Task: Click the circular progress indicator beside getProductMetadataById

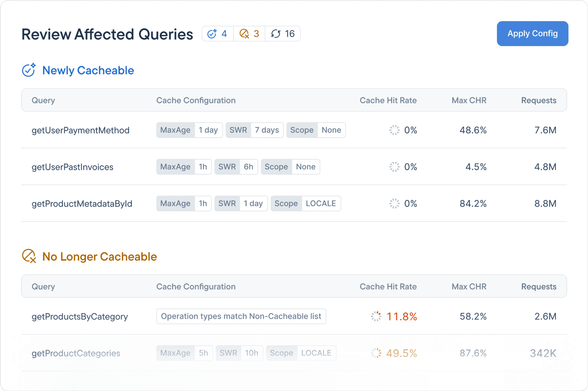Action: [394, 203]
